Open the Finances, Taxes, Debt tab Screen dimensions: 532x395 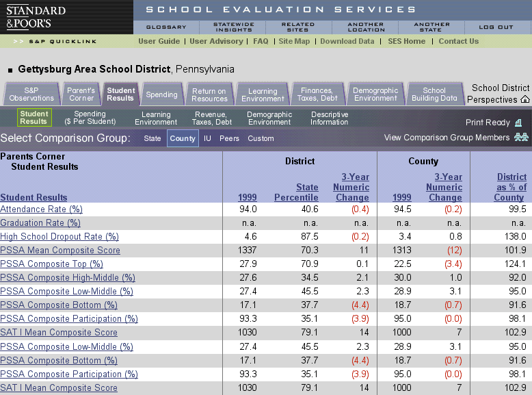(319, 94)
